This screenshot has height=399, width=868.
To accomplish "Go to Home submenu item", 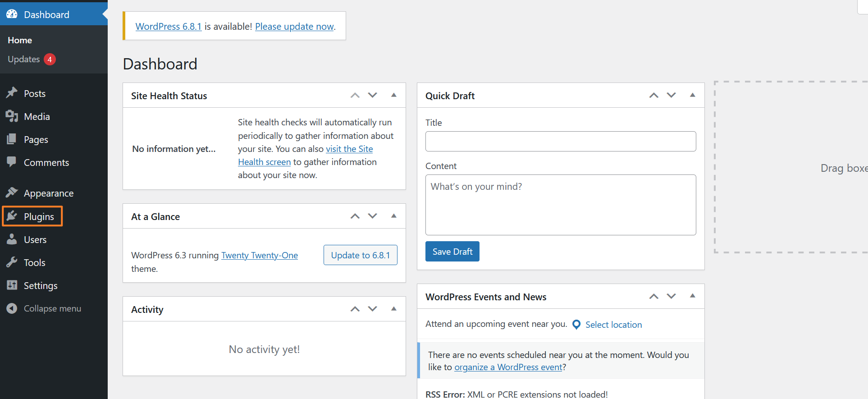I will [x=20, y=40].
